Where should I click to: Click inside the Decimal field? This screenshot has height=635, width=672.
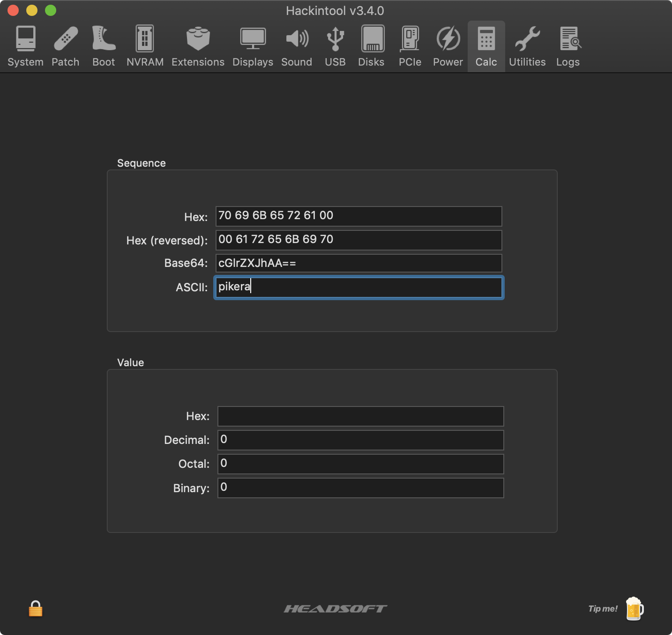click(361, 440)
